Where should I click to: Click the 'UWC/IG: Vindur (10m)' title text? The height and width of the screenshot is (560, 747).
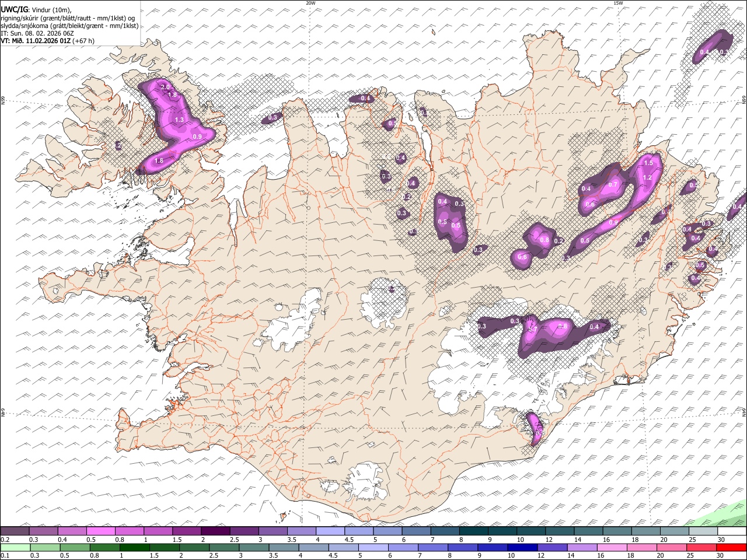36,10
